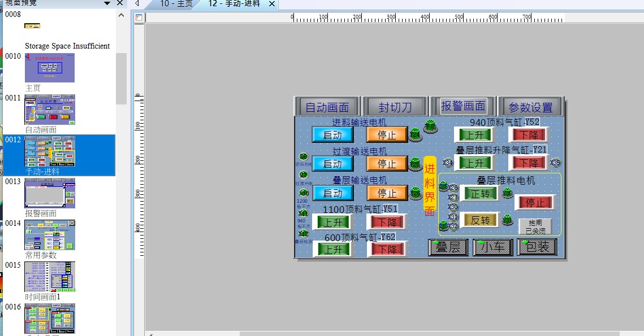Open thumbnail 0013 报警画面
The image size is (644, 336).
tap(50, 193)
